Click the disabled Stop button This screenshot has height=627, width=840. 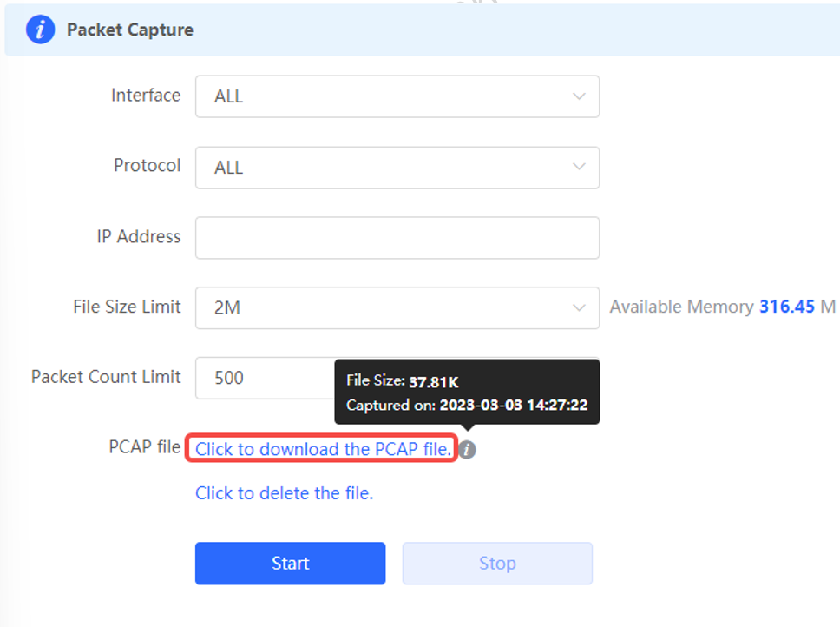(497, 564)
